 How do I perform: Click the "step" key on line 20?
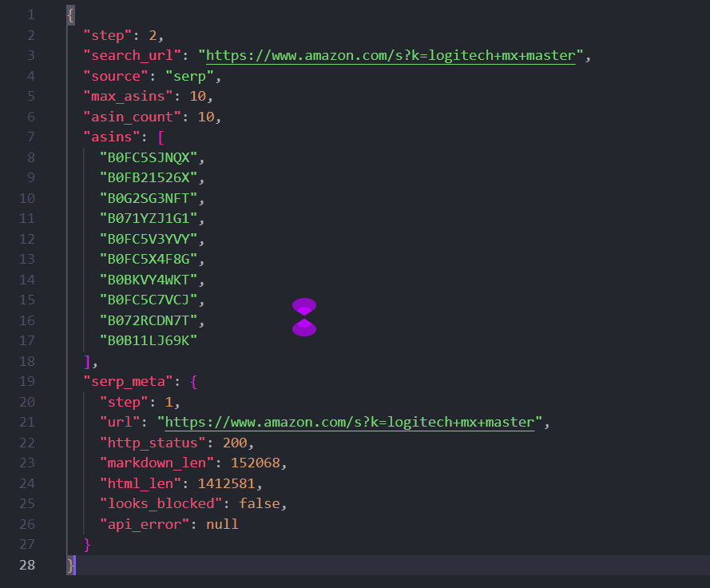(124, 403)
